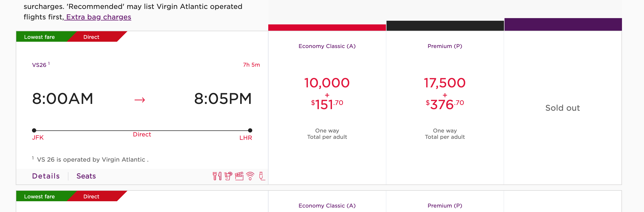This screenshot has width=644, height=212.
Task: Click the JFK departure point on route line
Action: (x=34, y=130)
